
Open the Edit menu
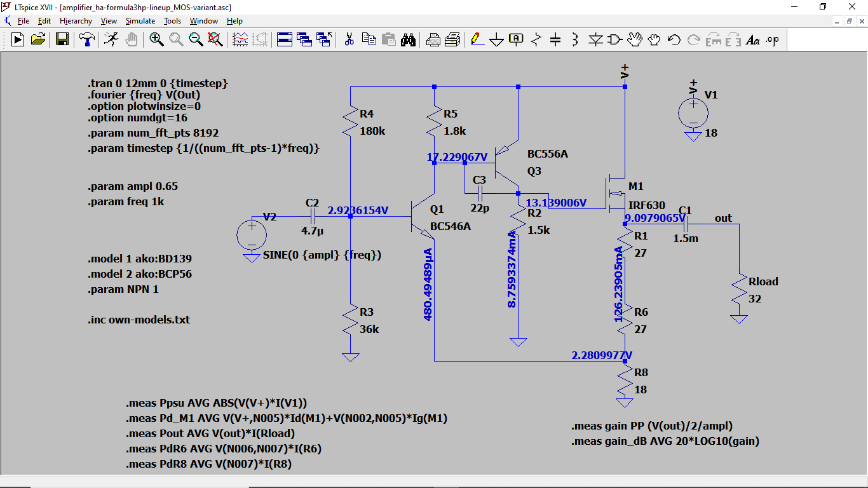[x=44, y=21]
